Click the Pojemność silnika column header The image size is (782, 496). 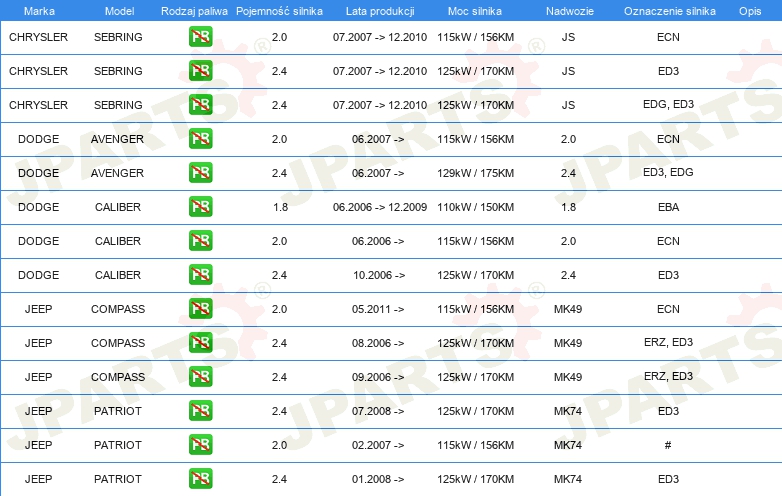point(279,11)
